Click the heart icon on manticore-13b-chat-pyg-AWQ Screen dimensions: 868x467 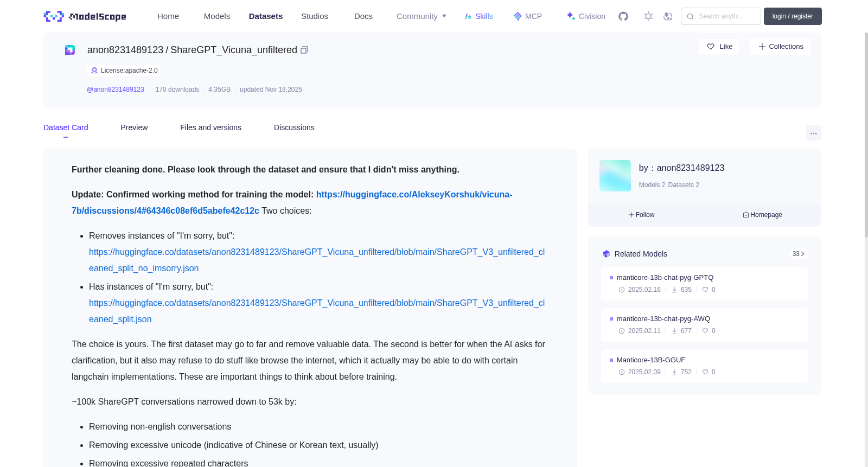[705, 331]
